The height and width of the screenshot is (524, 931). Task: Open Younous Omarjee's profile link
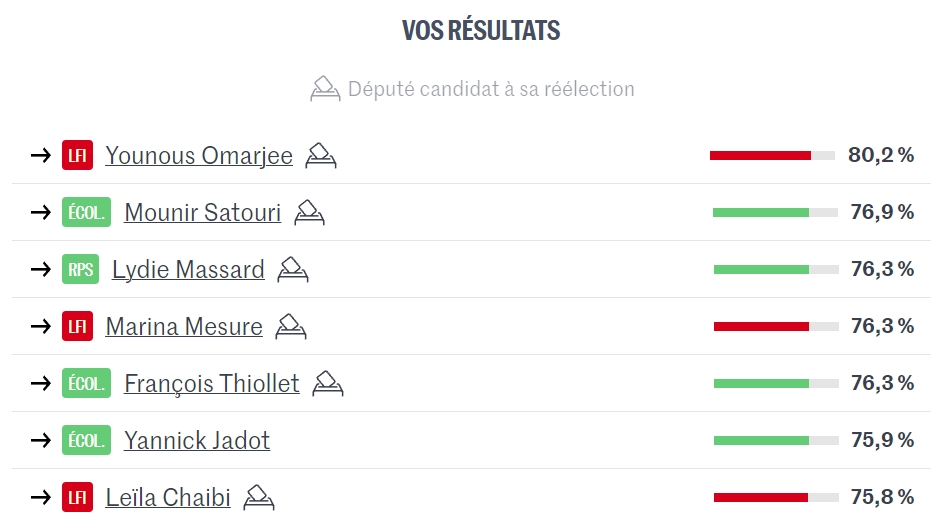point(199,156)
